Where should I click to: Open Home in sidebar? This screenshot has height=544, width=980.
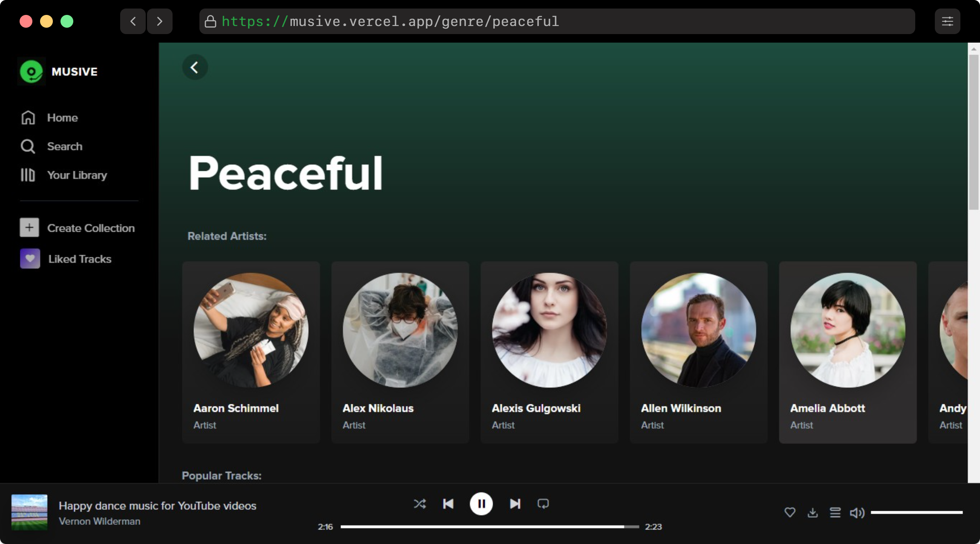pyautogui.click(x=62, y=118)
